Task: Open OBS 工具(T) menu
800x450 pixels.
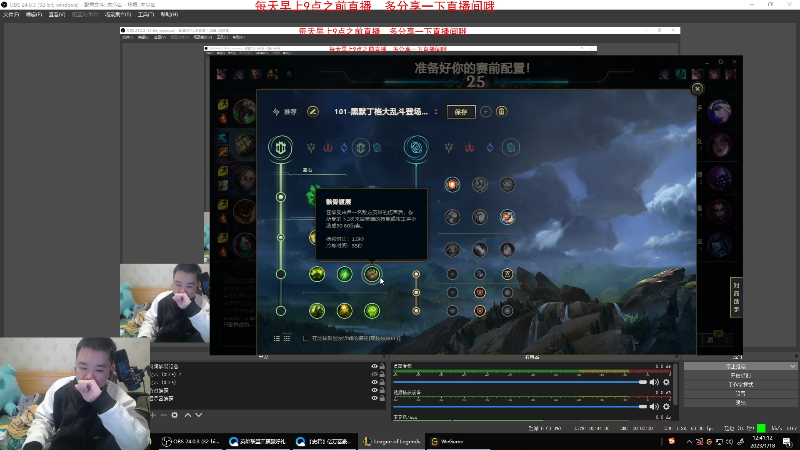Action: pyautogui.click(x=146, y=15)
